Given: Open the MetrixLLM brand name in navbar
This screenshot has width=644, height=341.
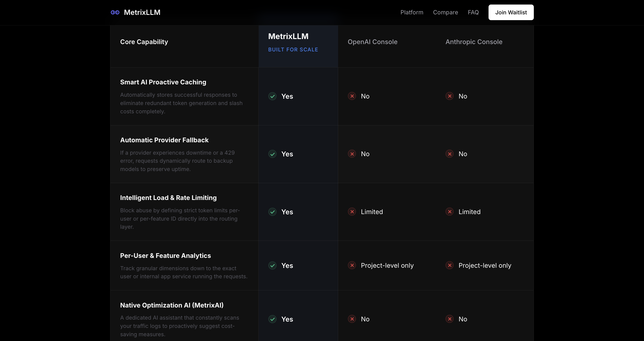Looking at the screenshot, I should [142, 12].
